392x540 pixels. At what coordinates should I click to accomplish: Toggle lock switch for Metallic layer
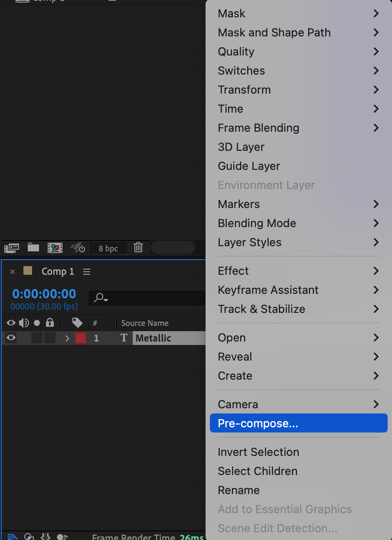[50, 338]
